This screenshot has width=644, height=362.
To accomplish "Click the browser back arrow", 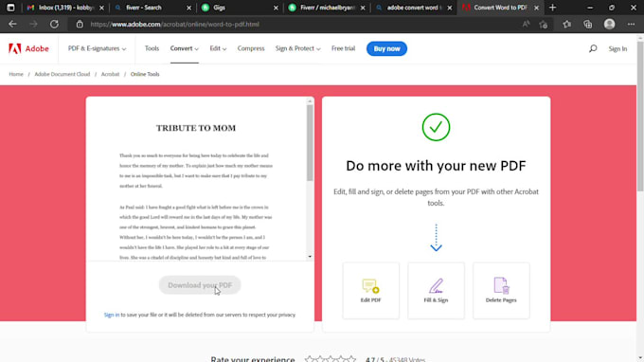I will coord(12,25).
